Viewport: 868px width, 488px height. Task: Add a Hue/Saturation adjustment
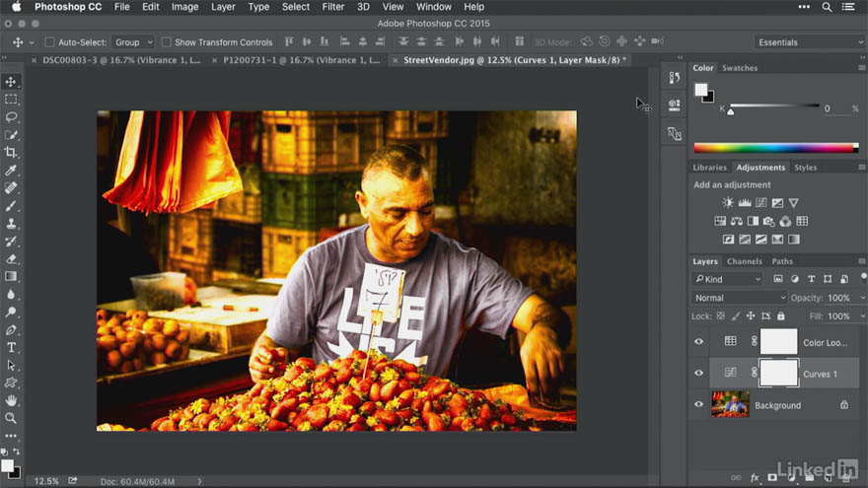click(720, 221)
